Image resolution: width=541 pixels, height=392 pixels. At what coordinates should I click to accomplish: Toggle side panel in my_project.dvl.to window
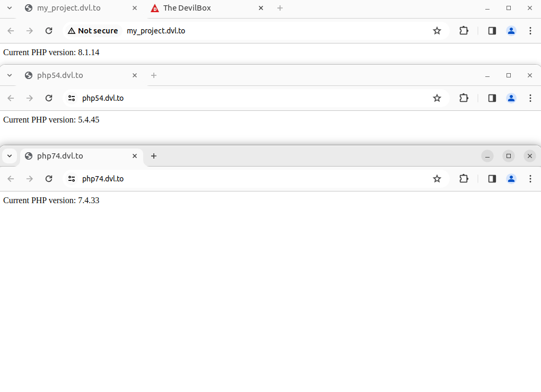pyautogui.click(x=492, y=31)
